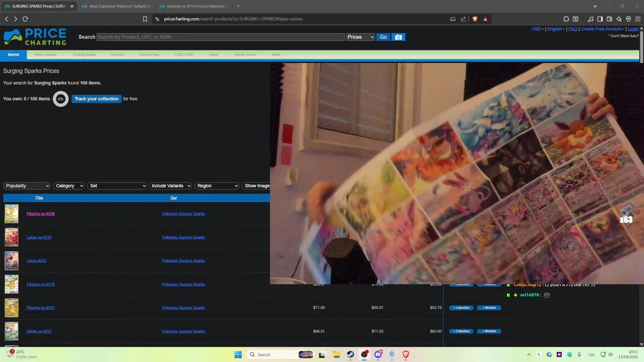Screen dimensions: 644x362
Task: Open the Region filter dropdown
Action: coord(217,186)
